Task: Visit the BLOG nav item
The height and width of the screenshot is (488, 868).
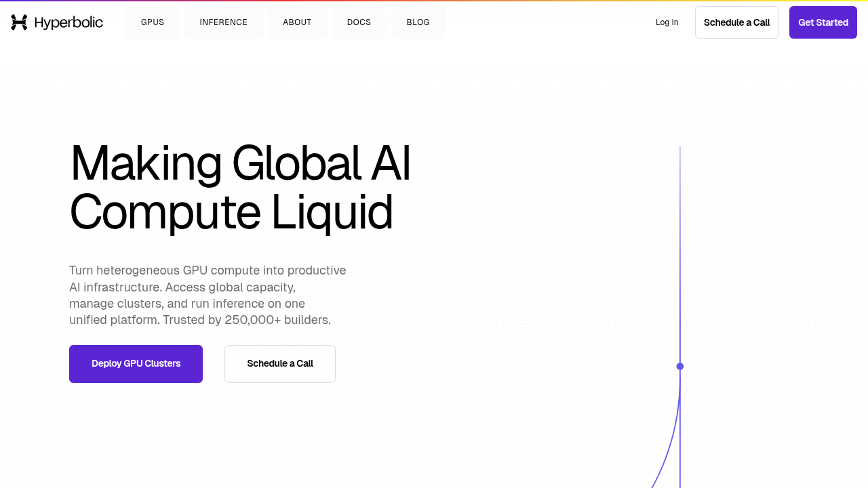Action: pyautogui.click(x=418, y=22)
